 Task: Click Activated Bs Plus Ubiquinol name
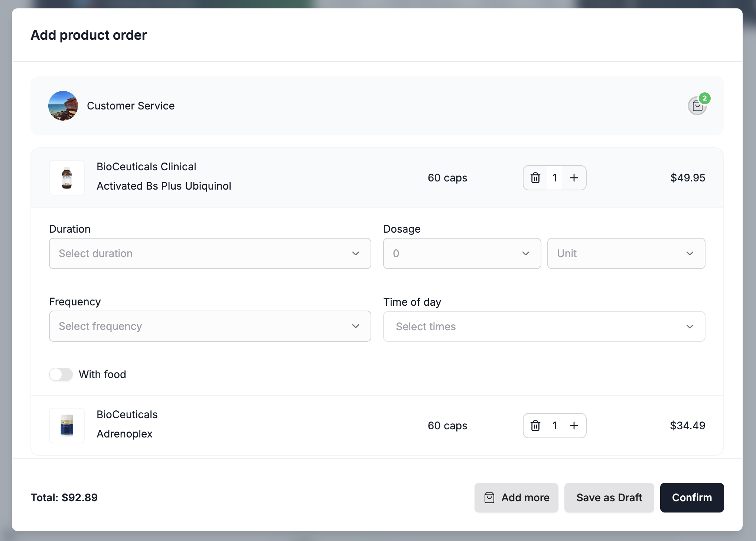coord(164,186)
